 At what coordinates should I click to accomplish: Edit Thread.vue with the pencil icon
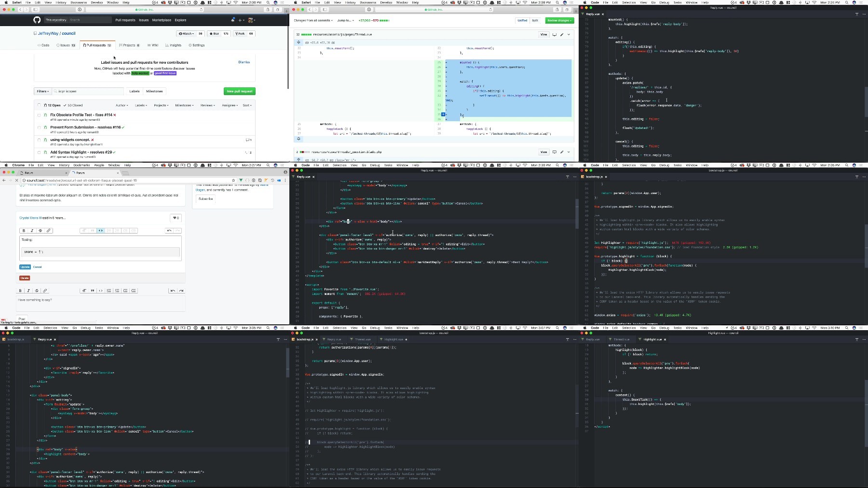562,34
